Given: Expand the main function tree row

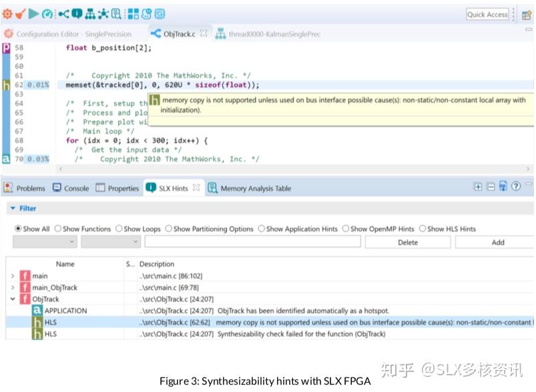Looking at the screenshot, I should 13,276.
